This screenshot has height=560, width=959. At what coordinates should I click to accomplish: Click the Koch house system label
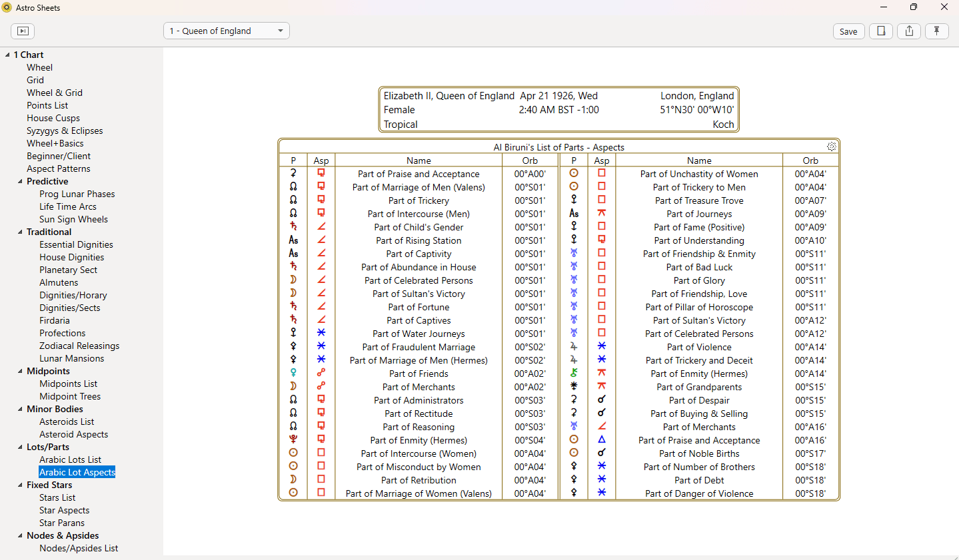point(723,125)
